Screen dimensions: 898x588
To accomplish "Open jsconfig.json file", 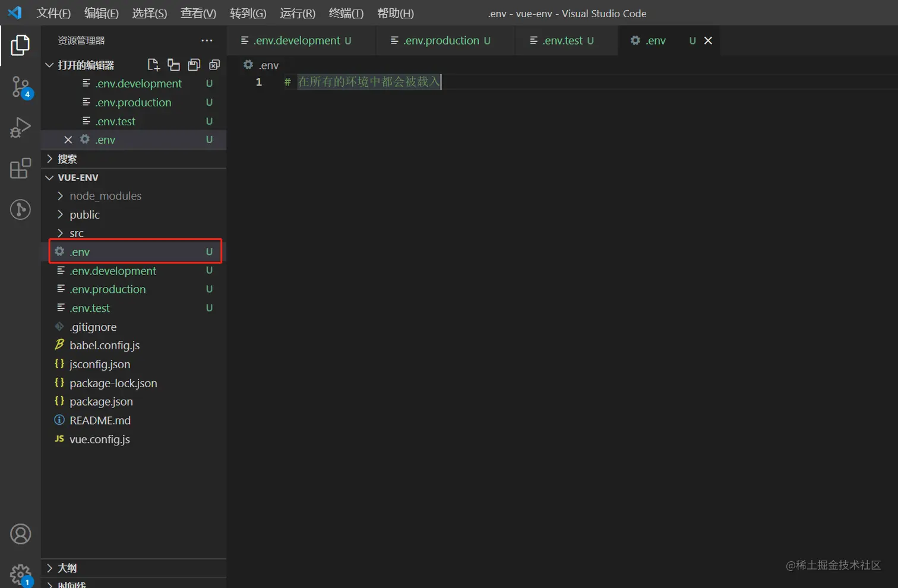I will 134,364.
